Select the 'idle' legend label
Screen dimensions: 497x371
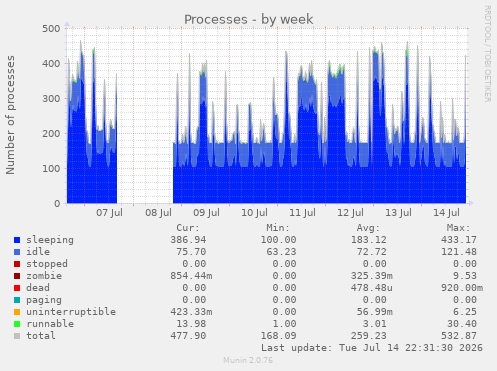[38, 252]
